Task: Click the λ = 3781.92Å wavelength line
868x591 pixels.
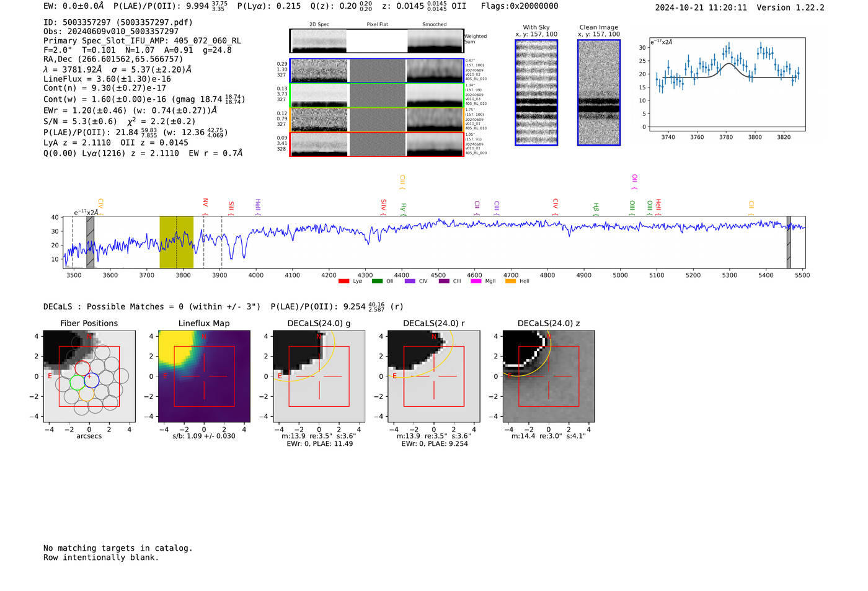Action: pyautogui.click(x=118, y=69)
